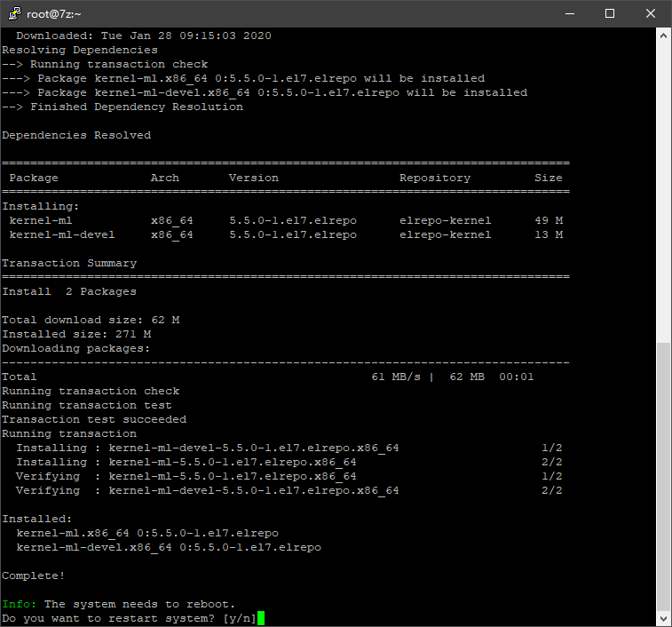Click 'Transaction Summary' heading
This screenshot has width=672, height=627.
point(69,263)
